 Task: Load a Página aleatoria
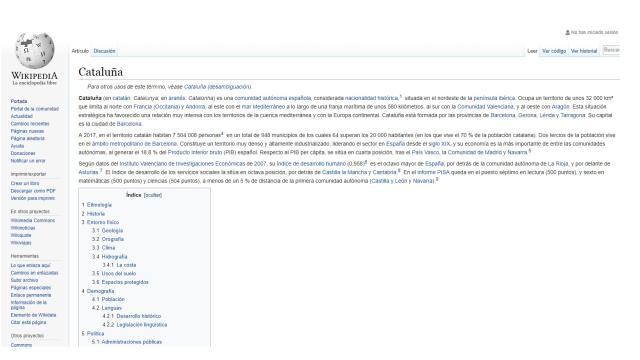point(28,138)
